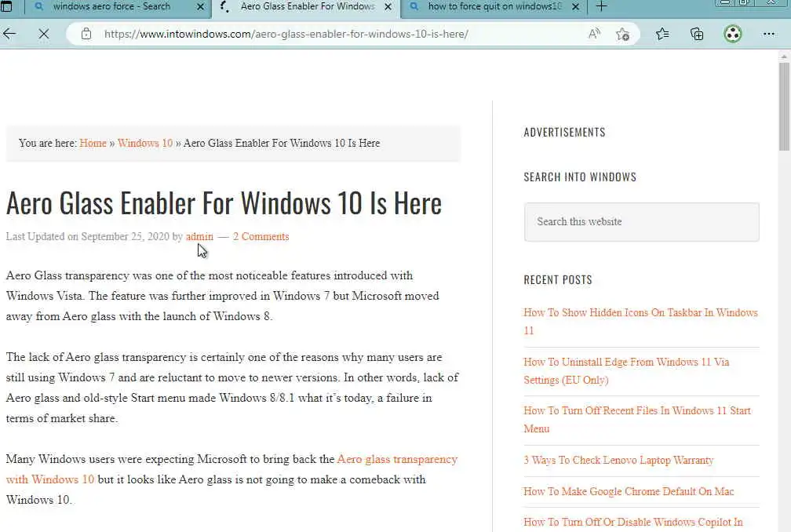This screenshot has height=532, width=791.
Task: Open the browser profile avatar
Action: point(732,34)
